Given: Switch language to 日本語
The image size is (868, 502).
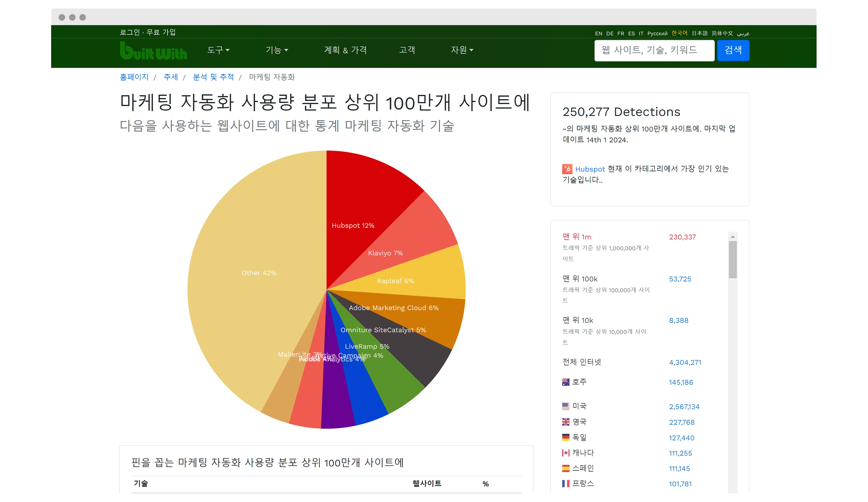Looking at the screenshot, I should pyautogui.click(x=699, y=33).
